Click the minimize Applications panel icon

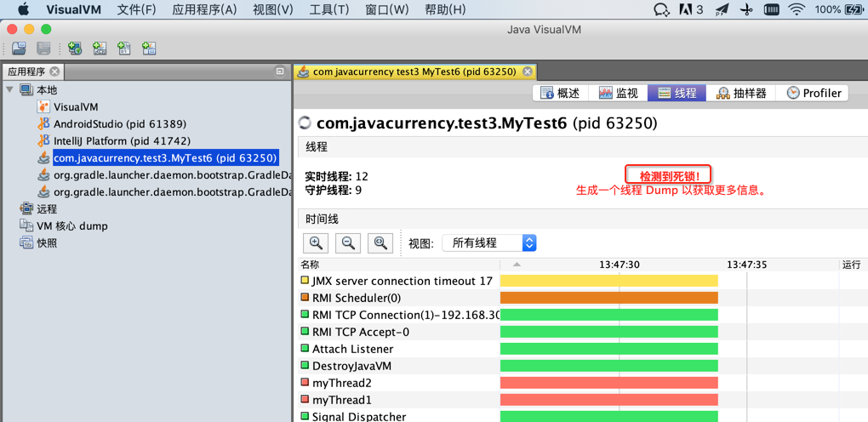pos(280,71)
